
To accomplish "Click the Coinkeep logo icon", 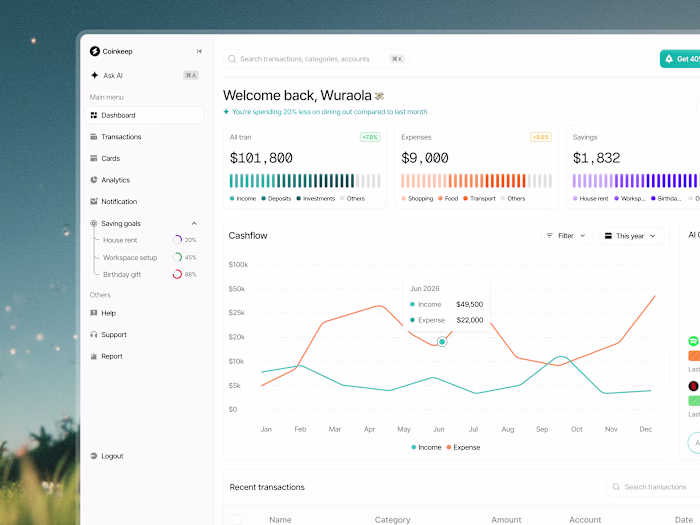I will 95,51.
